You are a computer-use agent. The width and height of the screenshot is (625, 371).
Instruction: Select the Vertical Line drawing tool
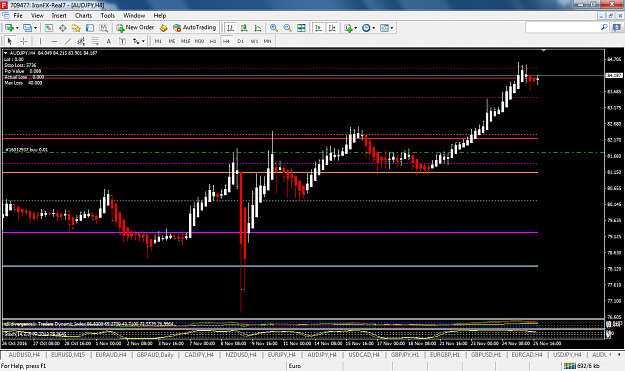click(x=40, y=41)
